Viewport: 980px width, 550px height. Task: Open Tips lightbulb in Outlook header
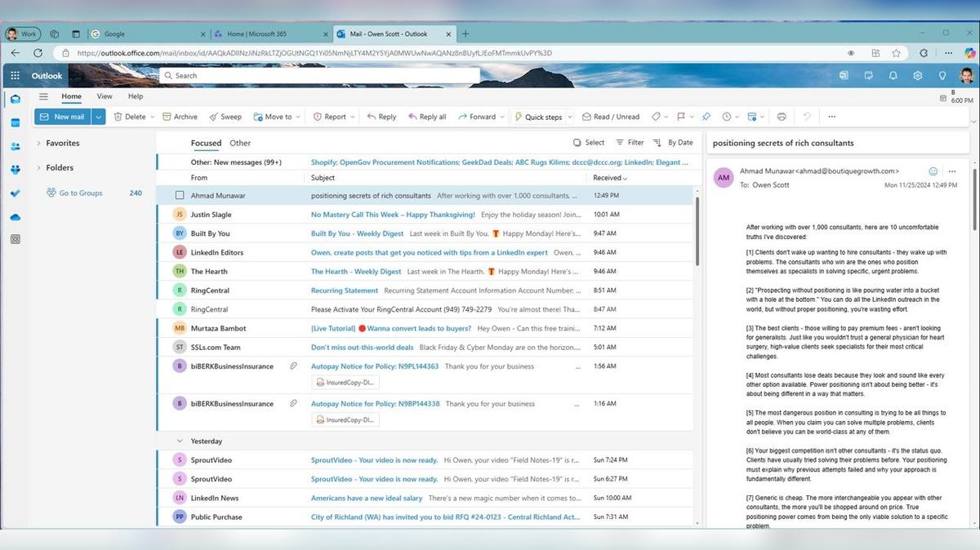(x=942, y=76)
